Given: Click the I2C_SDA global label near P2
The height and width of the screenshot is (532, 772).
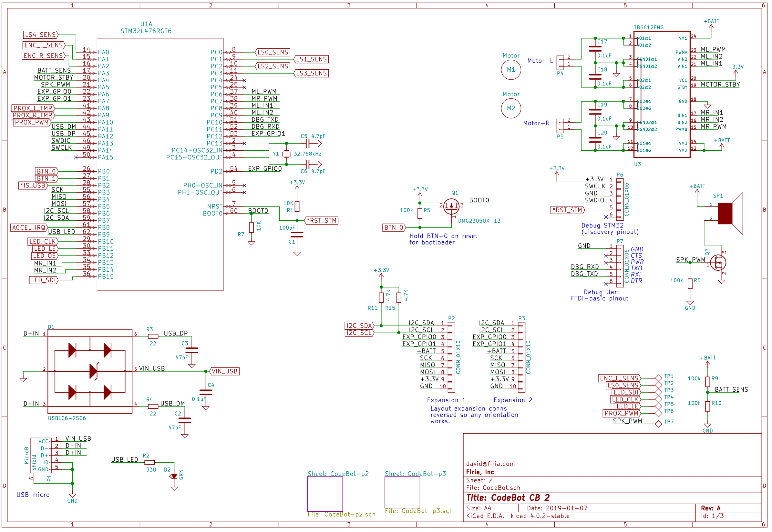Looking at the screenshot, I should click(x=360, y=326).
